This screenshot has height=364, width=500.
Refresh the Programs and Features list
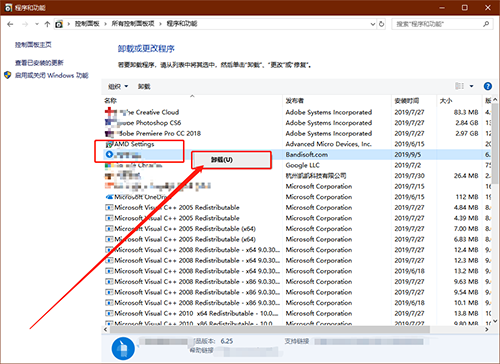[x=382, y=24]
